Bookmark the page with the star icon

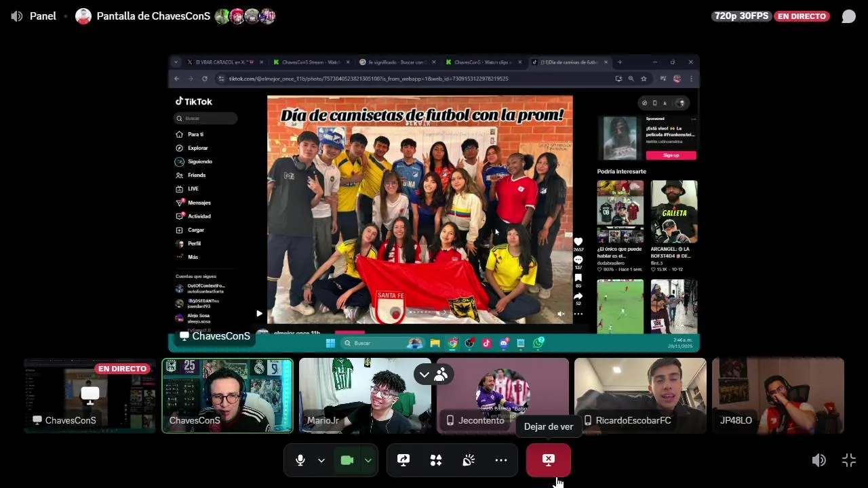click(x=644, y=79)
